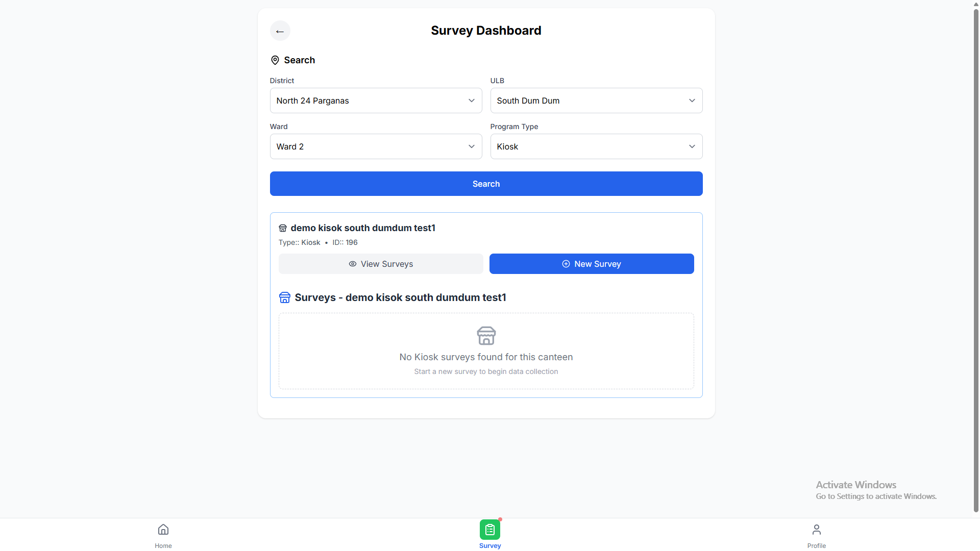The height and width of the screenshot is (551, 980).
Task: Switch to the Profile tab label
Action: (x=817, y=546)
